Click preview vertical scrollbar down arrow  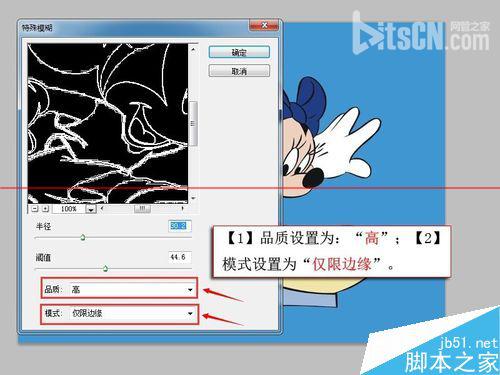click(193, 198)
